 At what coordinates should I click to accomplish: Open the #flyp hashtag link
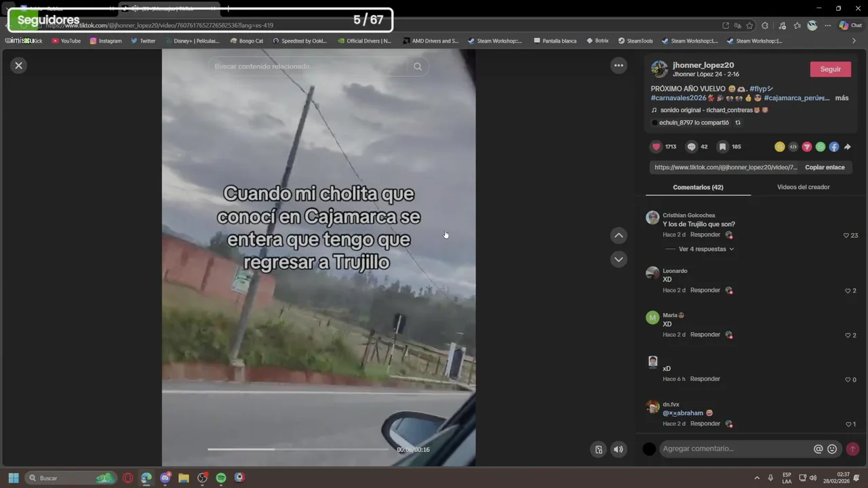pos(761,89)
